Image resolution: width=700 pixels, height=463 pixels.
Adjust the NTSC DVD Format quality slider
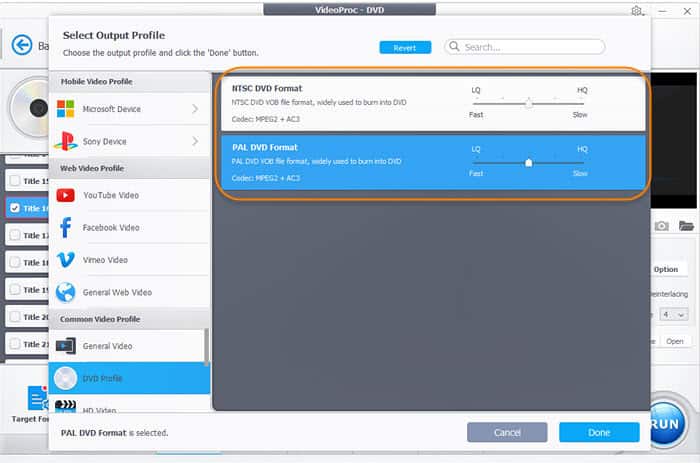[x=528, y=103]
